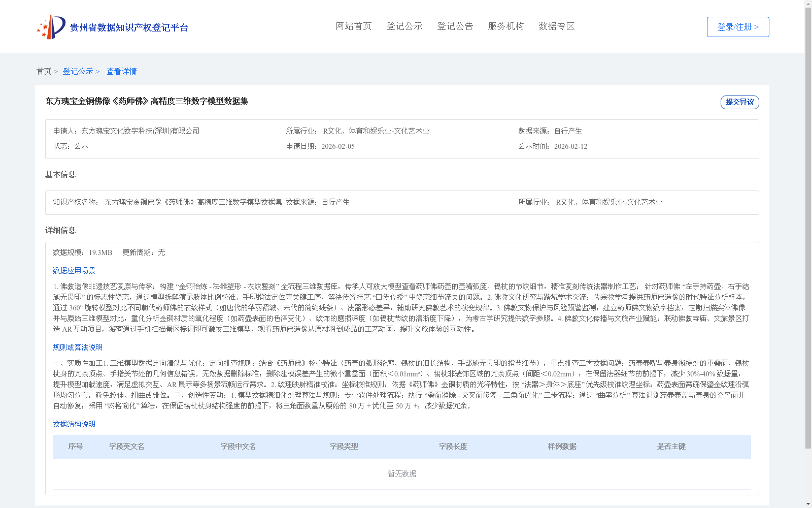812x508 pixels.
Task: Click the 字段类型 column header
Action: 344,447
